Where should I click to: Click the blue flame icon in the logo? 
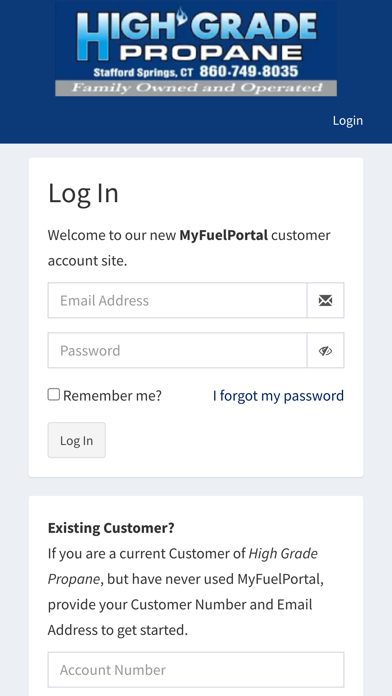(x=182, y=16)
